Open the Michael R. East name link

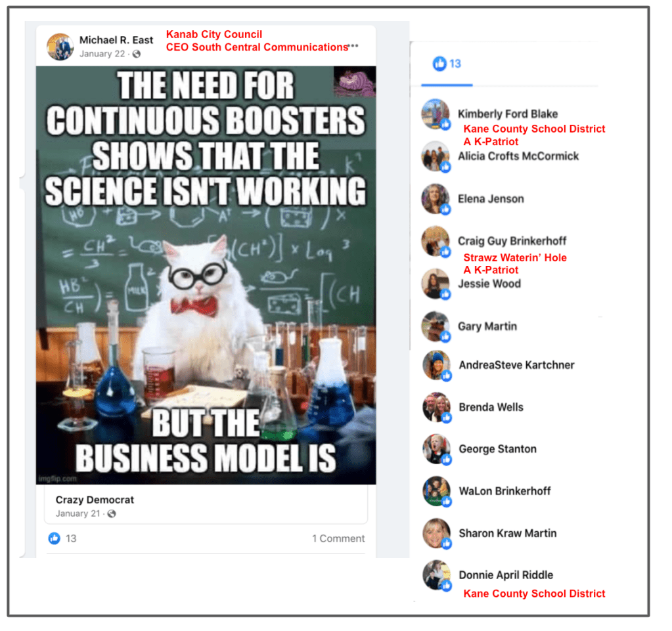click(116, 40)
